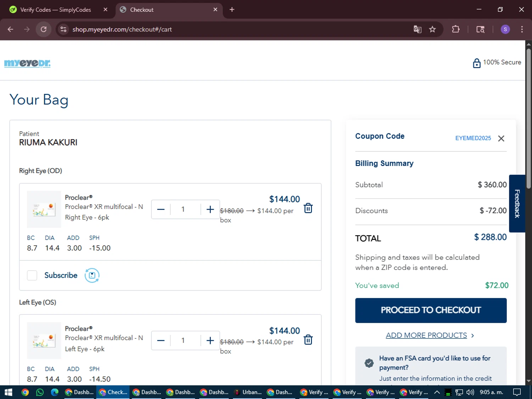Click the address bar URL

click(122, 29)
